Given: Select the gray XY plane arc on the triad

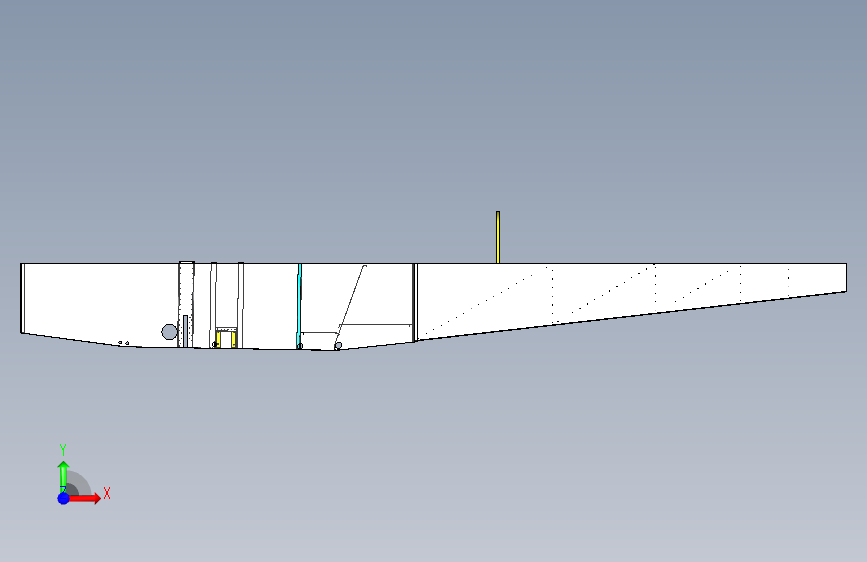Looking at the screenshot, I should 80,483.
